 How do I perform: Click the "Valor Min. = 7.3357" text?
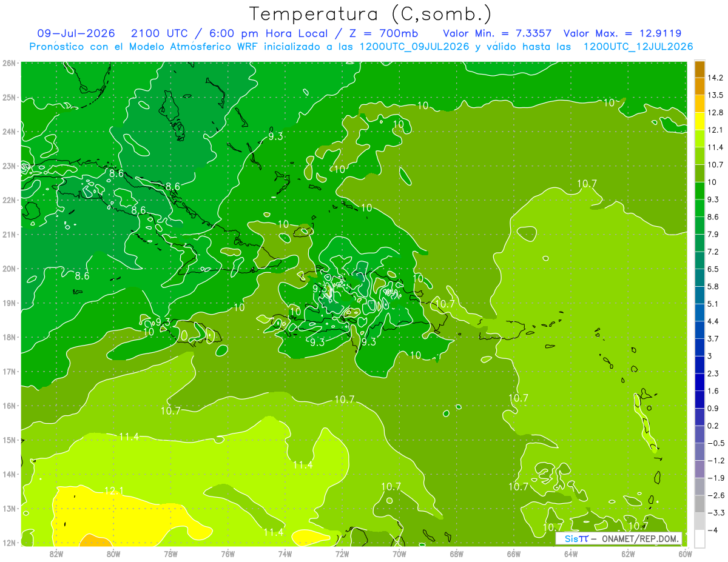tap(497, 33)
